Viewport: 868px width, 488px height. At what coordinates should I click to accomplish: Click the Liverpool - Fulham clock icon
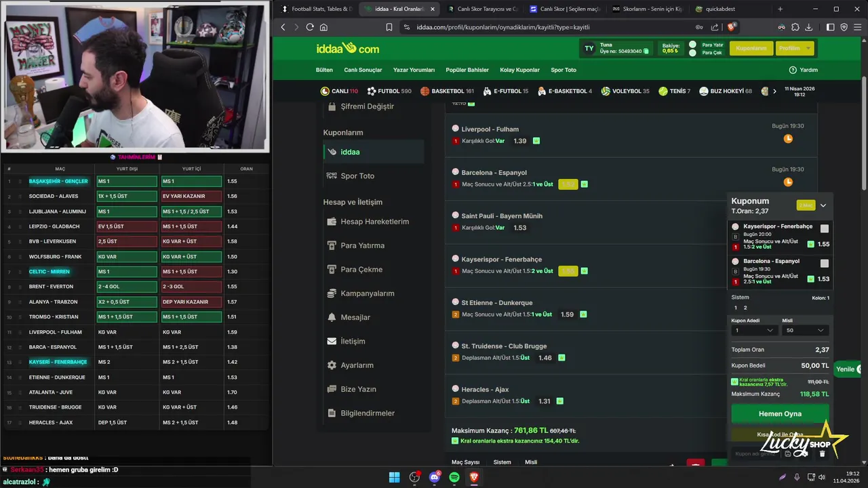(788, 139)
